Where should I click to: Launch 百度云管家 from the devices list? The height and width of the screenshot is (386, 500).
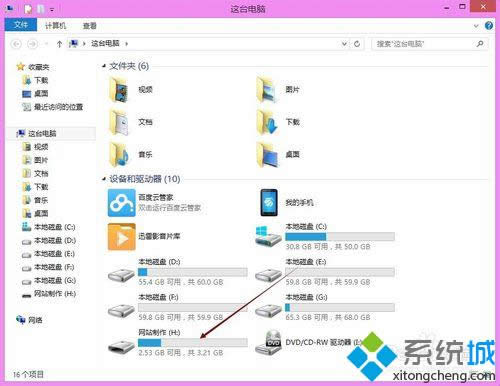155,203
